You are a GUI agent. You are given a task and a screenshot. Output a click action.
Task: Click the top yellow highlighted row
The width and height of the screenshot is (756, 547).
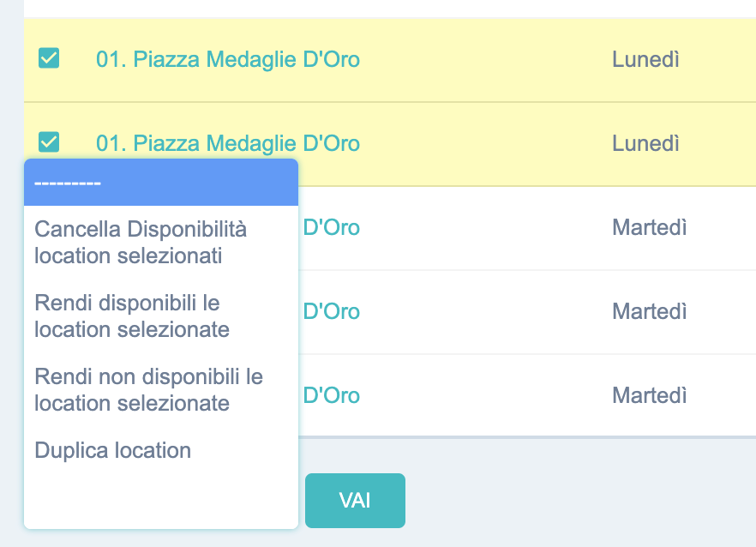[514, 59]
